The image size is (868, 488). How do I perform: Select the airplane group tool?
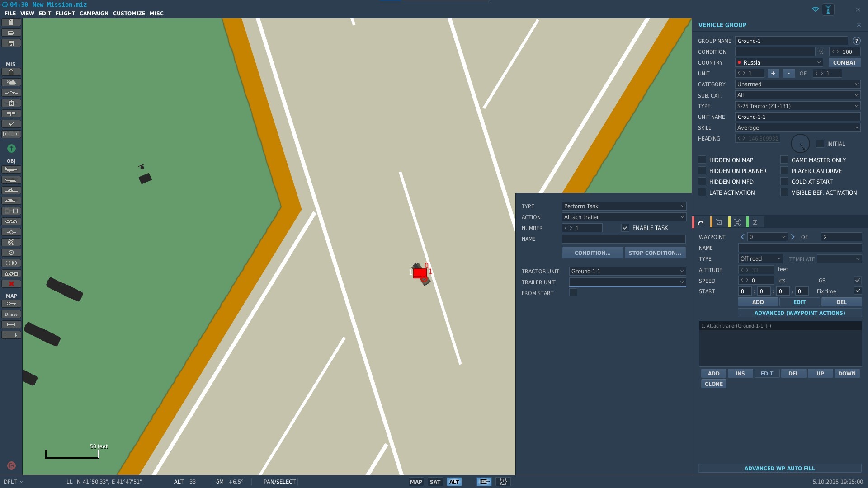tap(11, 170)
